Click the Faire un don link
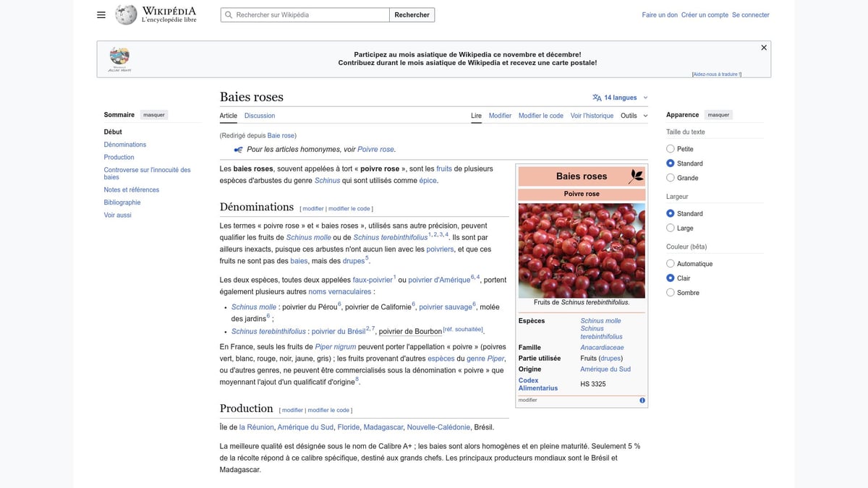The width and height of the screenshot is (868, 488). coord(659,14)
